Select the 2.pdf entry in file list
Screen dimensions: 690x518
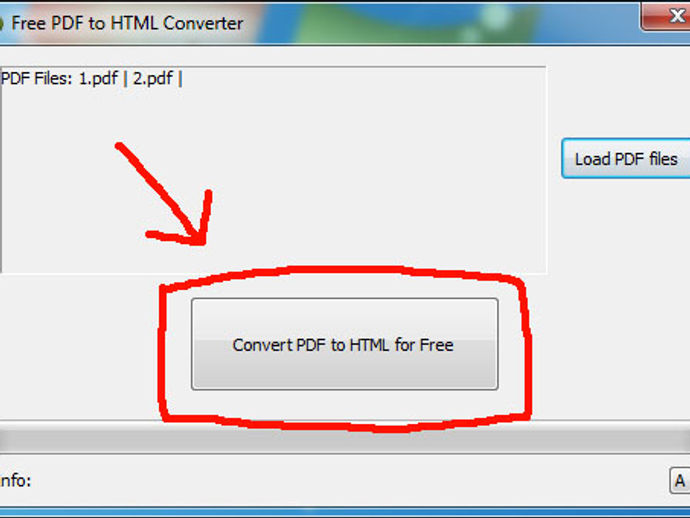tap(153, 78)
